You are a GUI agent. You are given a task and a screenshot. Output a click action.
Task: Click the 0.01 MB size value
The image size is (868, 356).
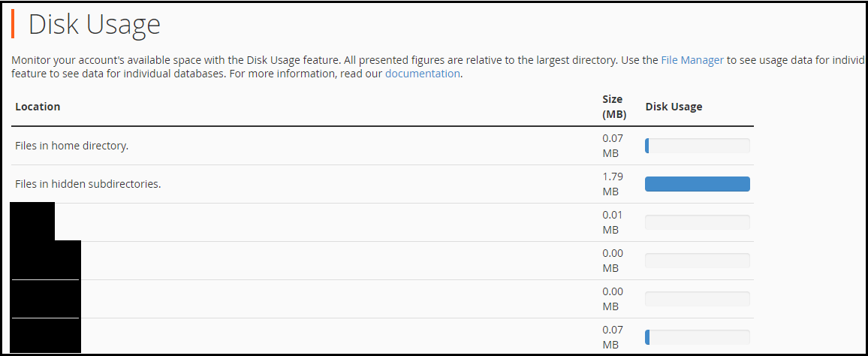(612, 222)
